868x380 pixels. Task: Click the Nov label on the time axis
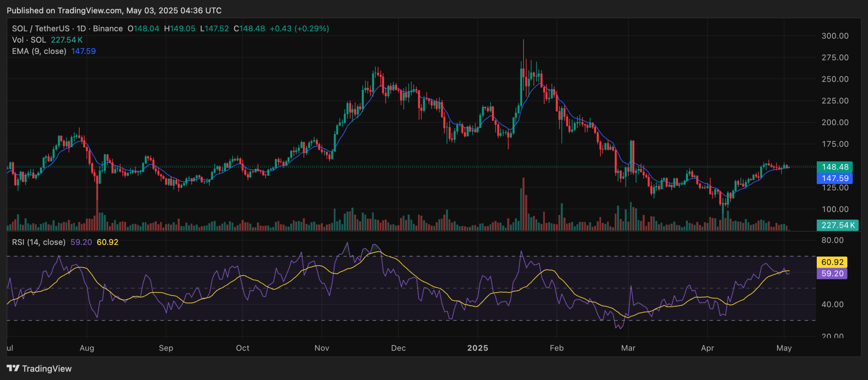tap(321, 348)
